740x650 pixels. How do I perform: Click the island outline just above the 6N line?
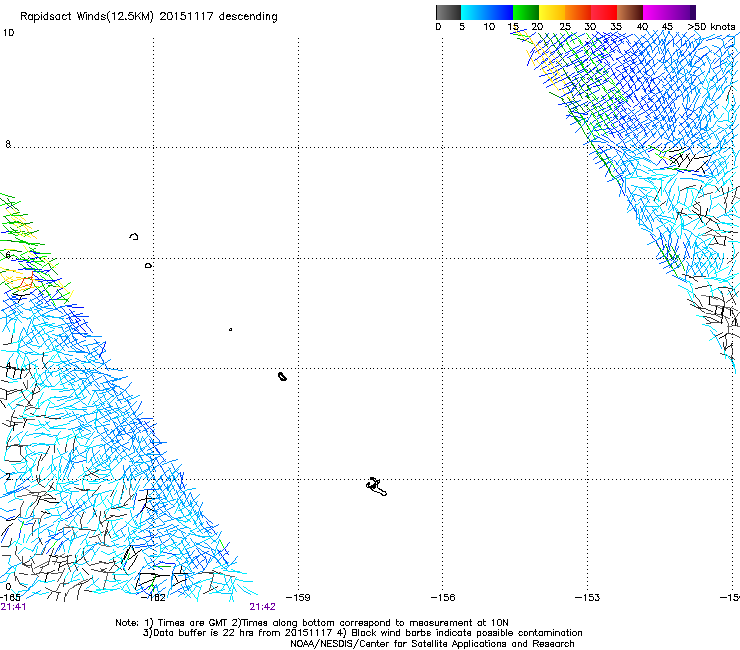click(134, 236)
